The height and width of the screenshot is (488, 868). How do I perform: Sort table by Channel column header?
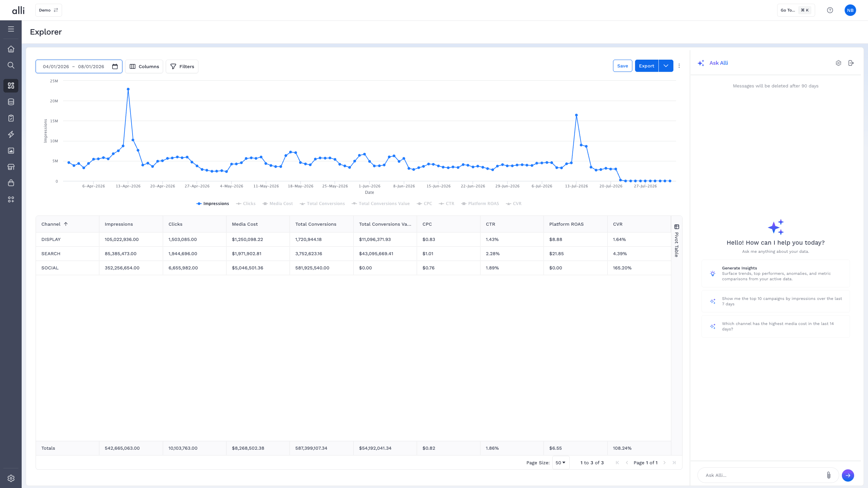67,224
